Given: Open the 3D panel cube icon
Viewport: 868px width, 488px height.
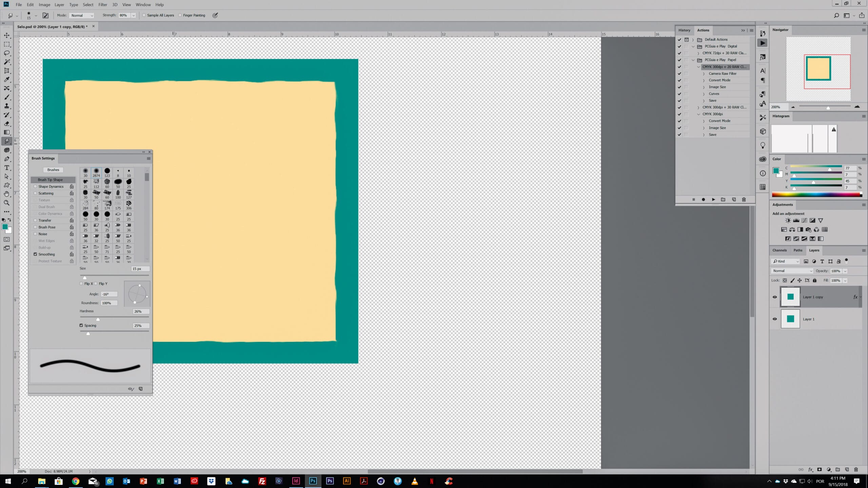Looking at the screenshot, I should (x=763, y=131).
